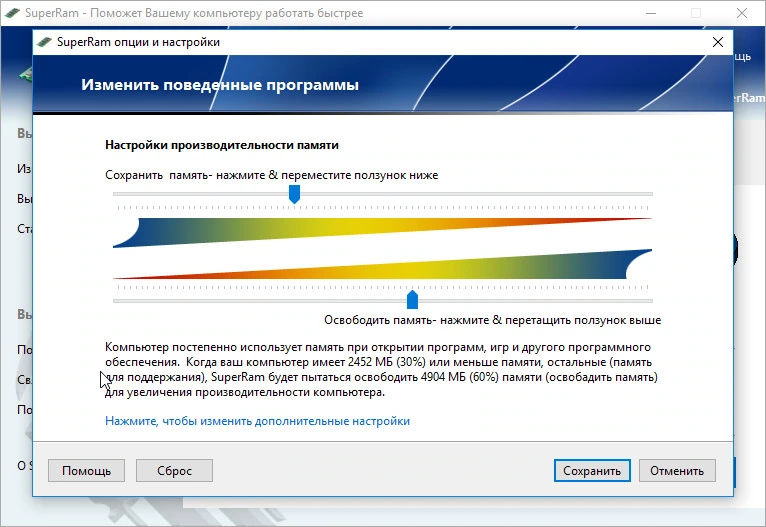Click the upper blue-to-red gradient bar
The height and width of the screenshot is (527, 766).
point(382,232)
